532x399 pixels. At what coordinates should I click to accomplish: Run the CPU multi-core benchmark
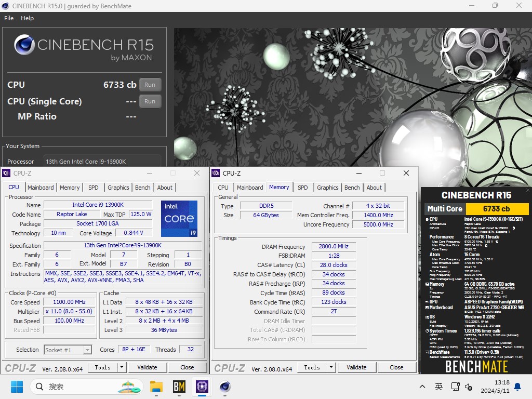[150, 85]
